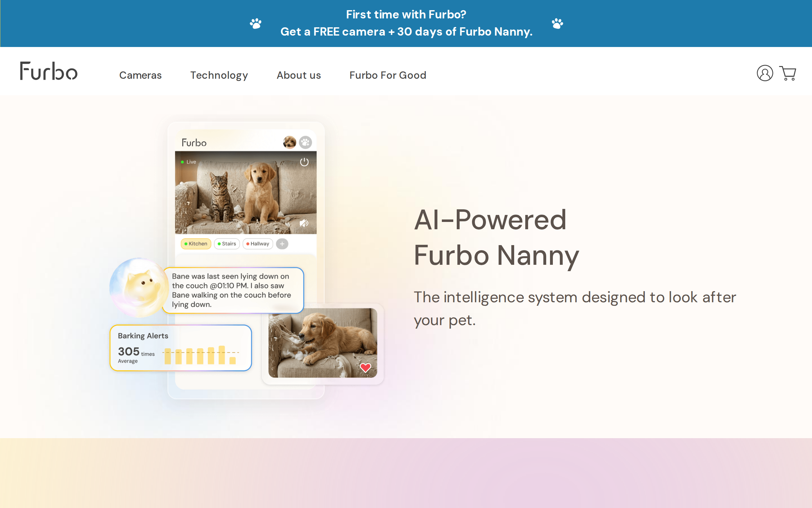Click the dog avatar in app mockup
The image size is (812, 508).
tap(290, 143)
